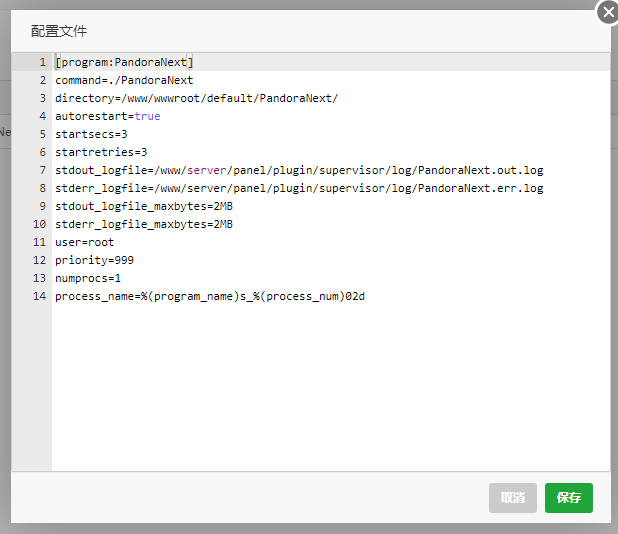The image size is (618, 534).
Task: Click the startsecs=3 line
Action: click(x=91, y=134)
